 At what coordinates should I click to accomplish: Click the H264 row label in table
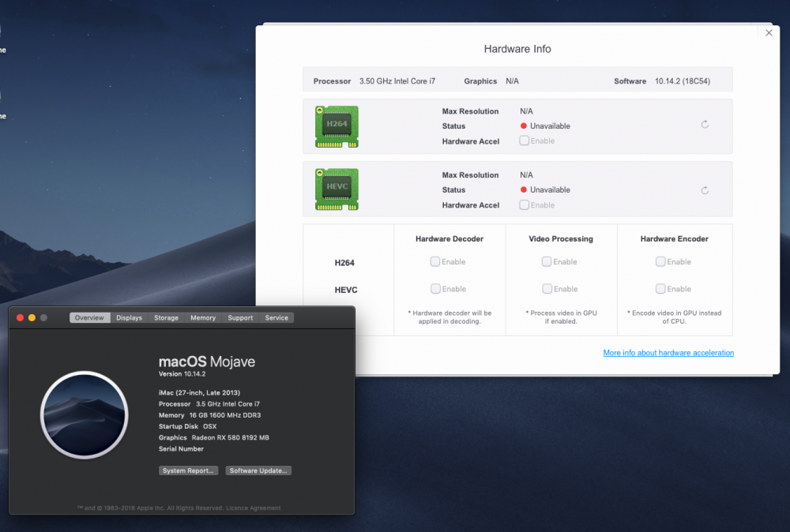click(x=344, y=263)
